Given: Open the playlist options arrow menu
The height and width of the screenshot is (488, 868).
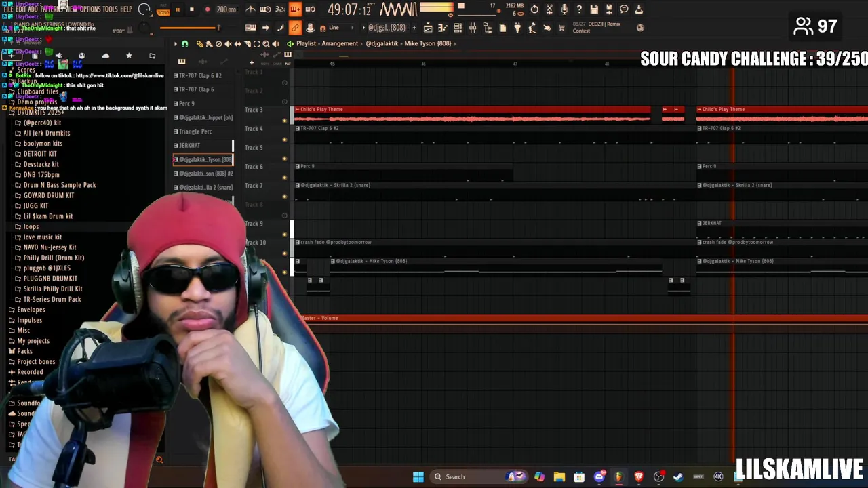Looking at the screenshot, I should 175,43.
